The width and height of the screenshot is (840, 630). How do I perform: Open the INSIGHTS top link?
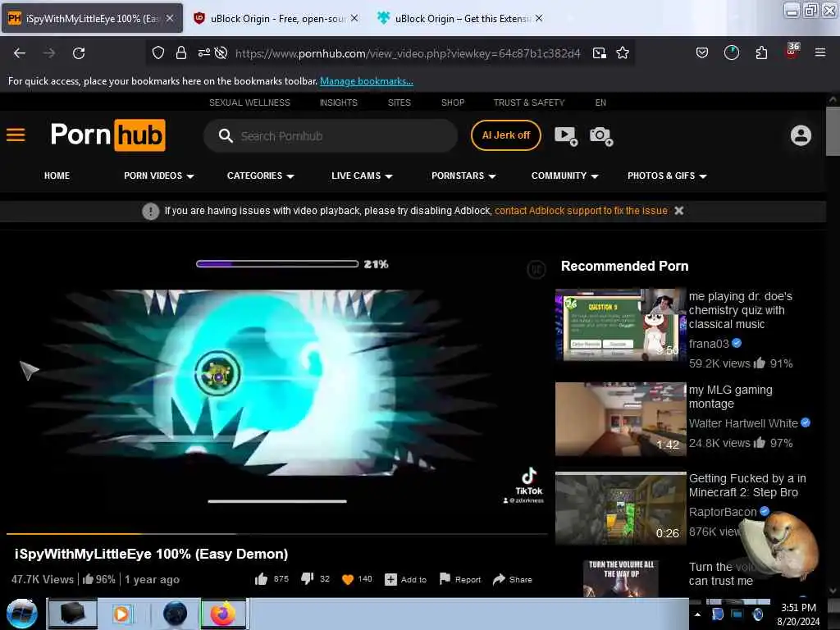pos(339,103)
